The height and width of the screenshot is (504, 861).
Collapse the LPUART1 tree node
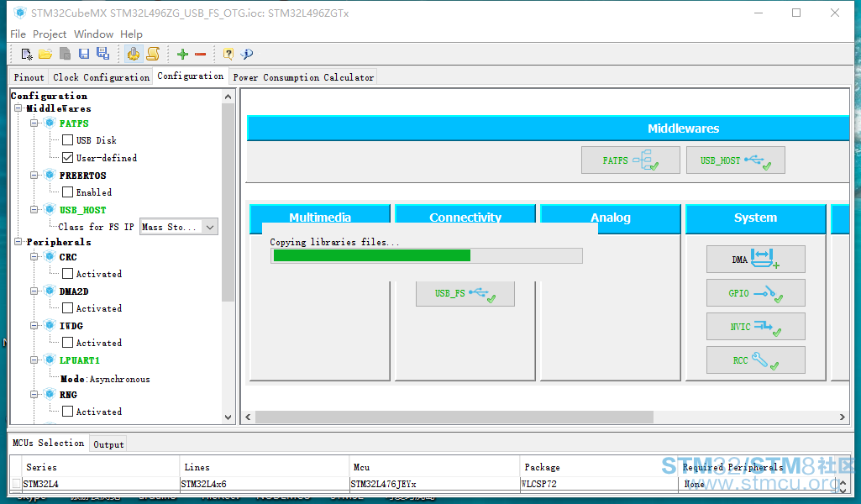(x=34, y=360)
